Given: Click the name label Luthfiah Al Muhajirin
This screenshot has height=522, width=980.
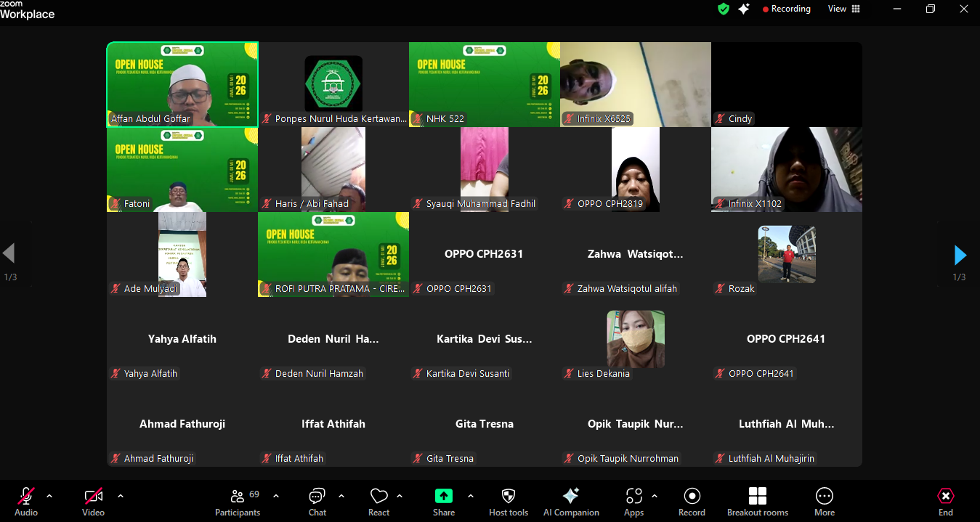Looking at the screenshot, I should coord(772,459).
